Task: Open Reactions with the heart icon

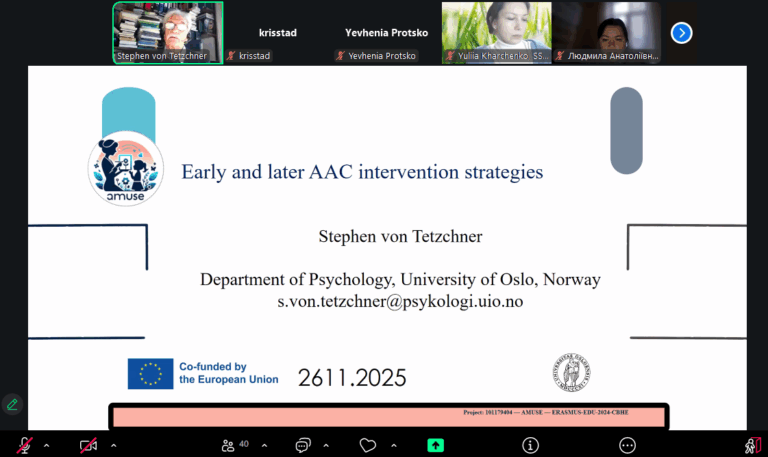Action: pyautogui.click(x=368, y=445)
